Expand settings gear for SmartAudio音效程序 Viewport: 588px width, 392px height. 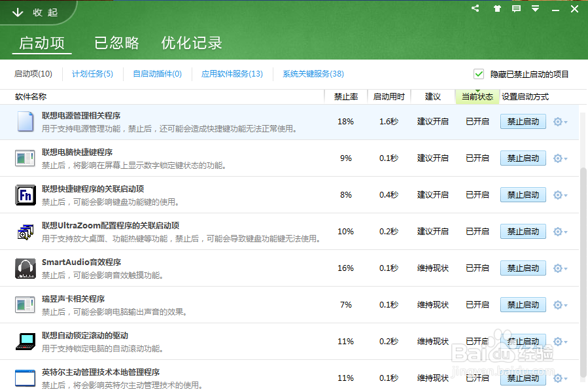click(560, 268)
